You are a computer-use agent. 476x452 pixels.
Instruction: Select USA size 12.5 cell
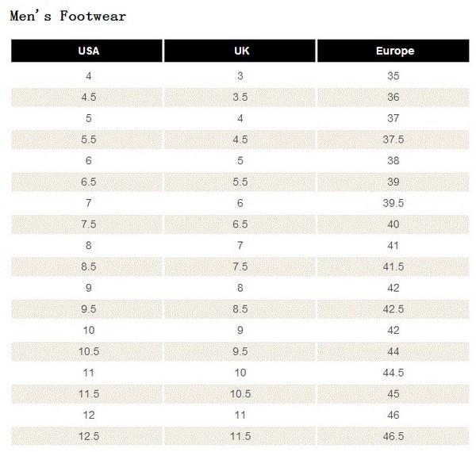86,436
